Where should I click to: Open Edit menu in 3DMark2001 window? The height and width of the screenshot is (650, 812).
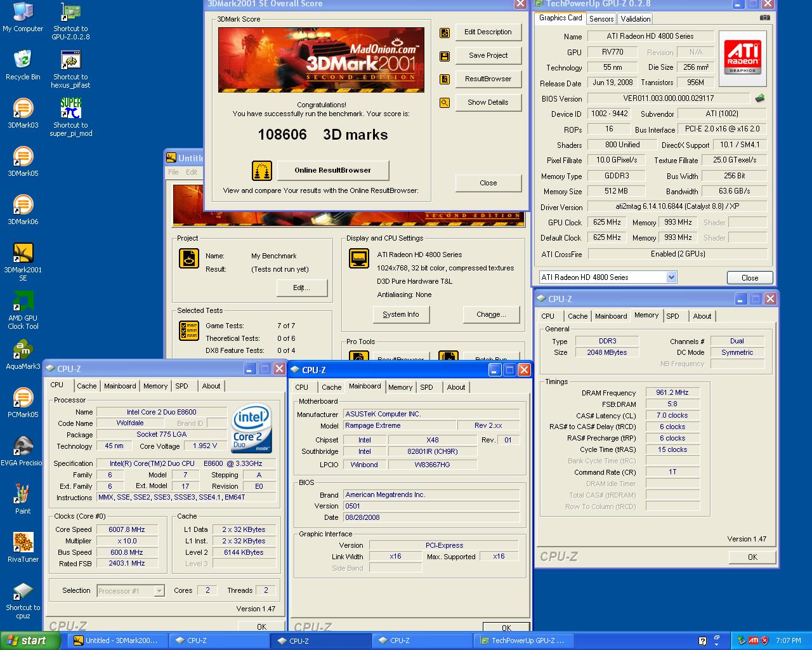point(192,172)
